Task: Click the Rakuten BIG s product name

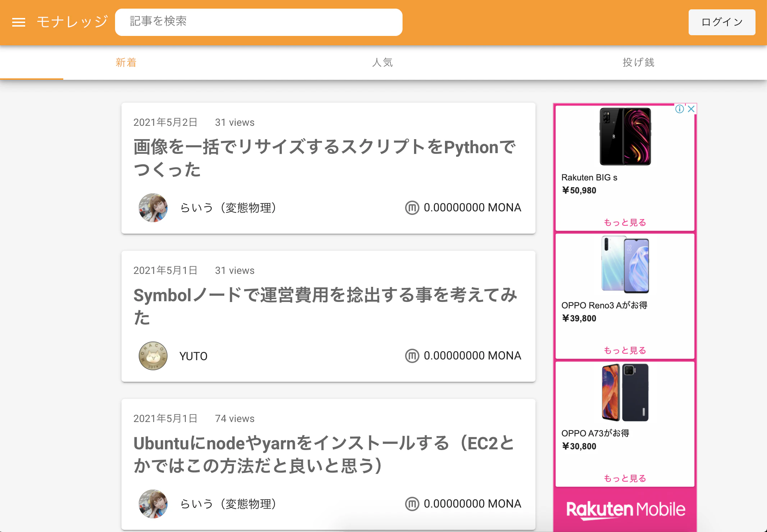Action: coord(589,178)
